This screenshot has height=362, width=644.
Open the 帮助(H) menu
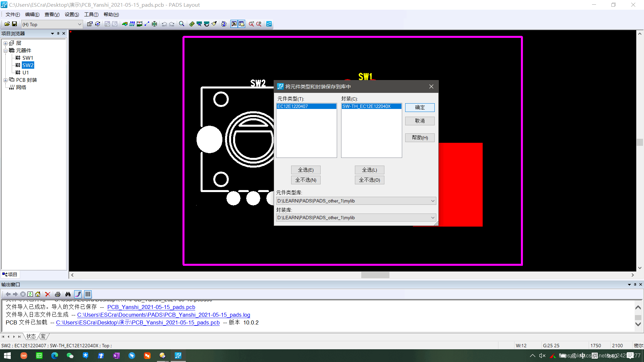[111, 14]
